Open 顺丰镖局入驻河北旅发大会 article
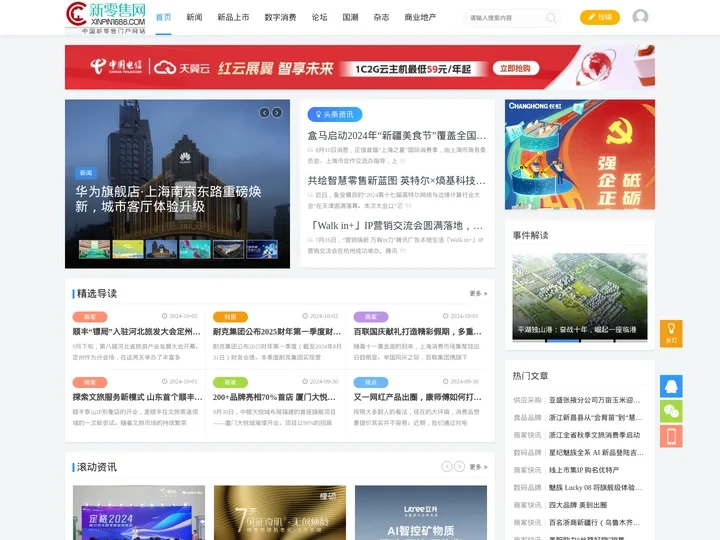 coord(136,332)
